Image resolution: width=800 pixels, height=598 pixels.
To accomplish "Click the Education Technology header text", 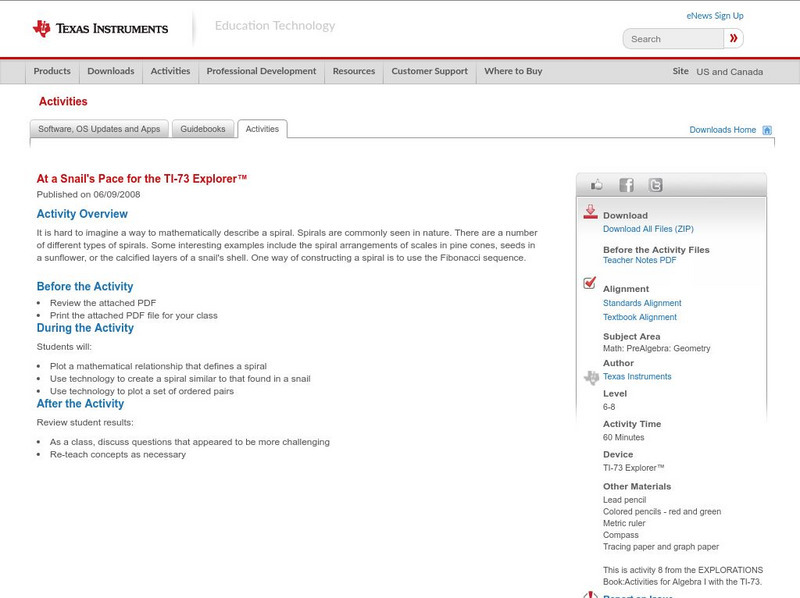I will pos(275,26).
